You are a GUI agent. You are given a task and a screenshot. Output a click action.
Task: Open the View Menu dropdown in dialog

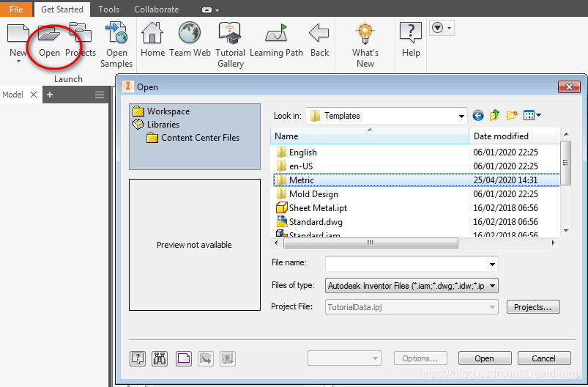[x=532, y=115]
